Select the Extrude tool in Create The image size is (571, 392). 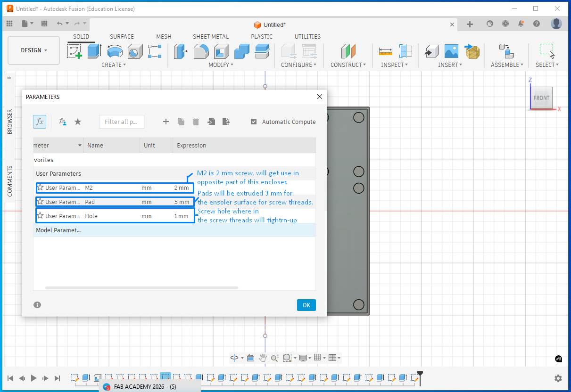tap(94, 51)
